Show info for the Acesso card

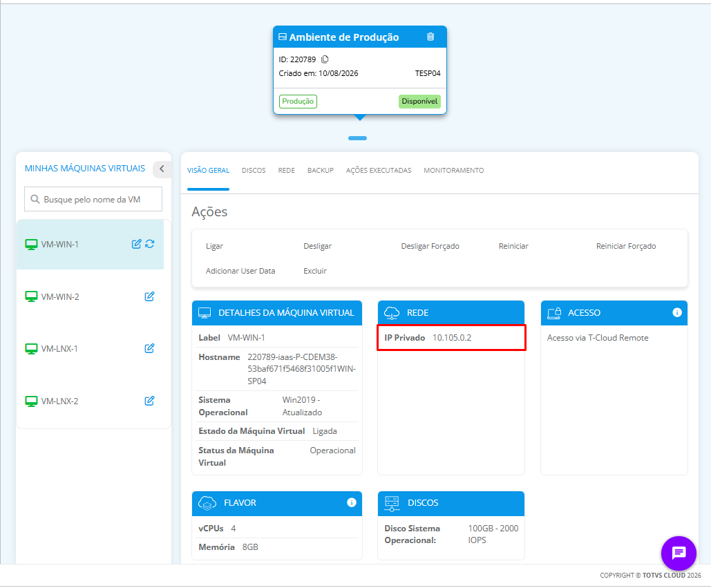(677, 312)
